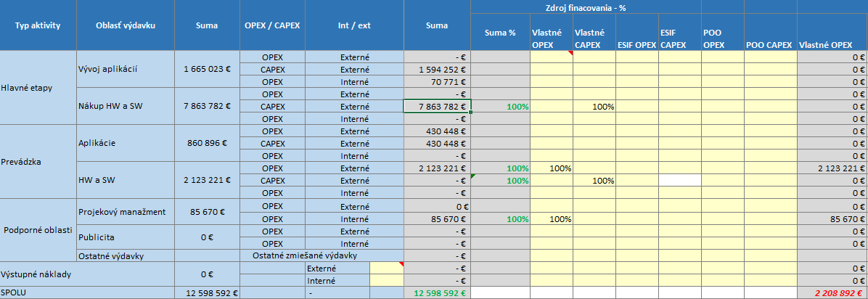This screenshot has height=299, width=868.
Task: Click the 1 594 252 € CAPEX Externé cell
Action: 438,69
